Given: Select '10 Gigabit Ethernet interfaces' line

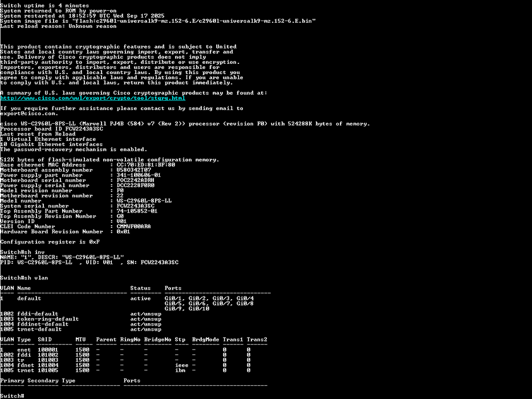Looking at the screenshot, I should (51, 144).
